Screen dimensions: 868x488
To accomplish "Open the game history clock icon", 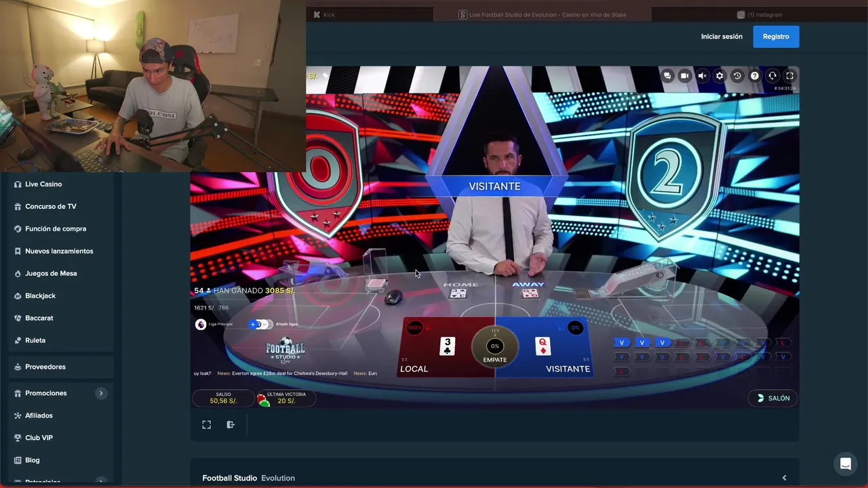I will pos(738,76).
